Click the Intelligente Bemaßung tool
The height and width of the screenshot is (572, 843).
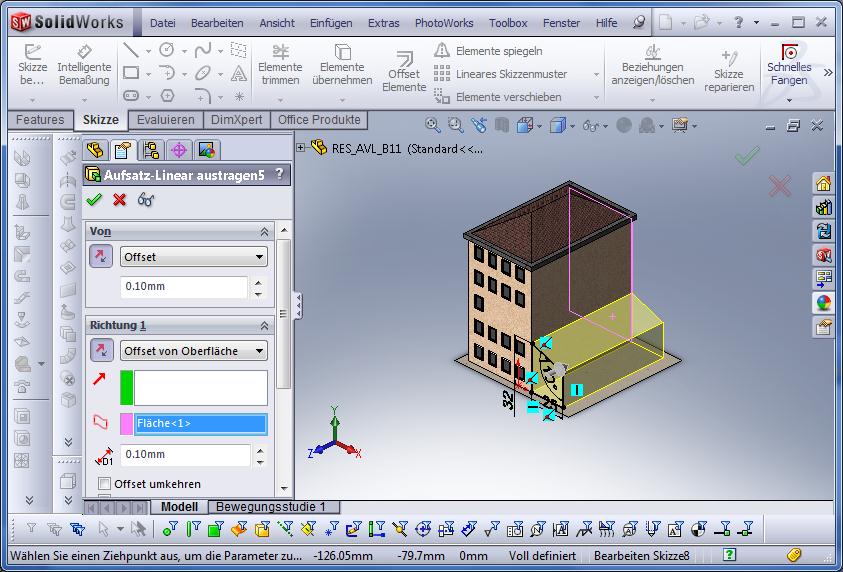point(84,65)
